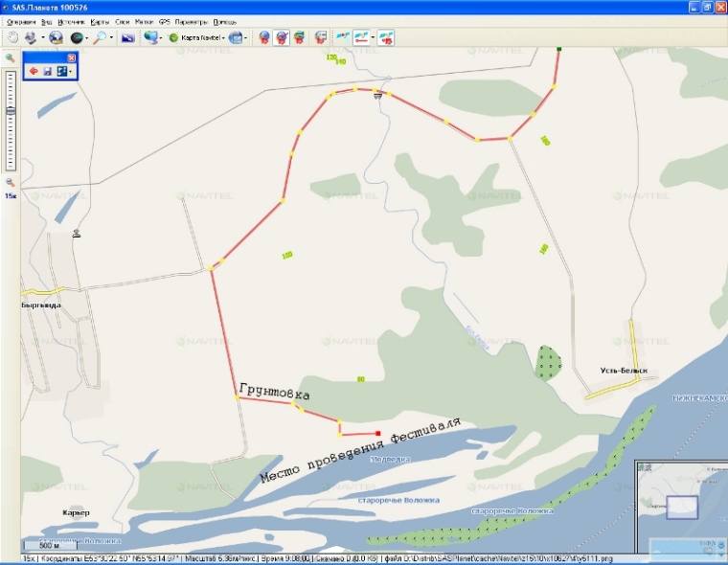Toggle the placemarks visibility button
This screenshot has width=728, height=565.
[x=282, y=37]
